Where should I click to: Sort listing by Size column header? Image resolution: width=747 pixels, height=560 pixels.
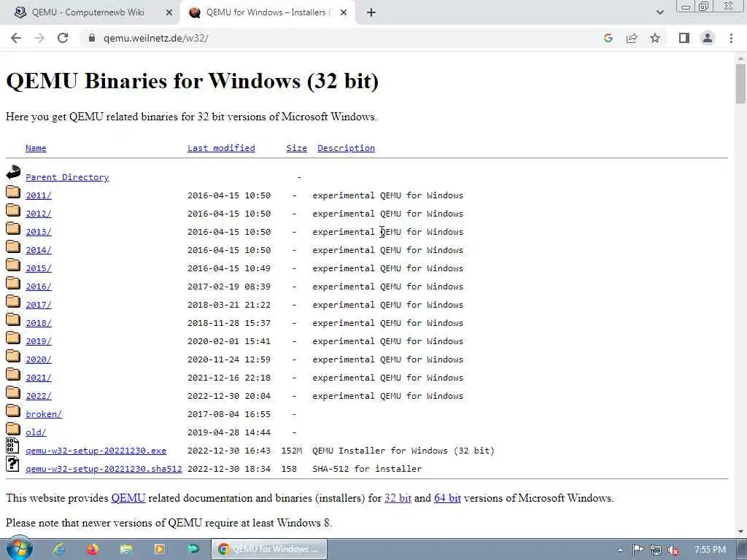click(296, 148)
